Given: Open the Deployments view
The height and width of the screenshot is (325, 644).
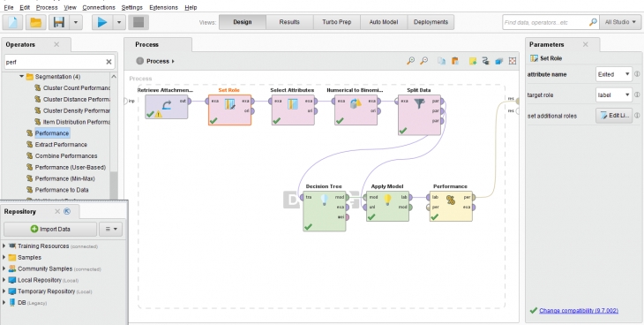Looking at the screenshot, I should pos(431,22).
